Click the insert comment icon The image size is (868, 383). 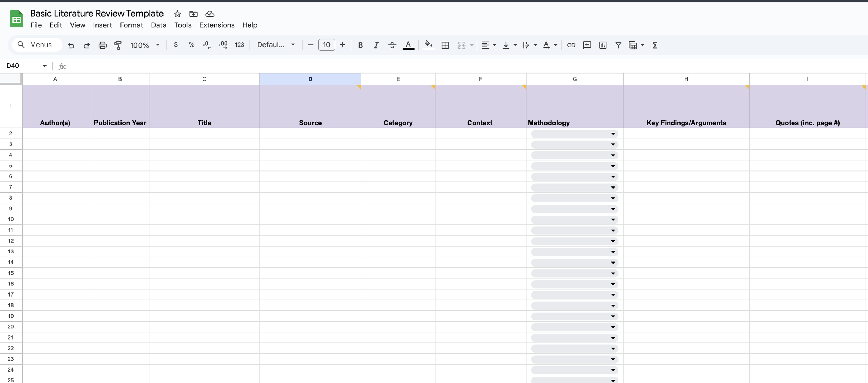[587, 45]
